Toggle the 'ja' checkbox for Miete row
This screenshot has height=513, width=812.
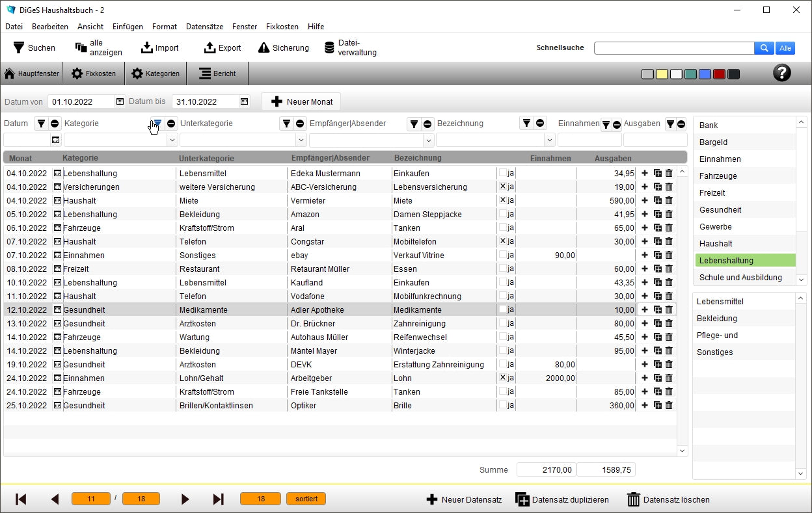point(502,201)
